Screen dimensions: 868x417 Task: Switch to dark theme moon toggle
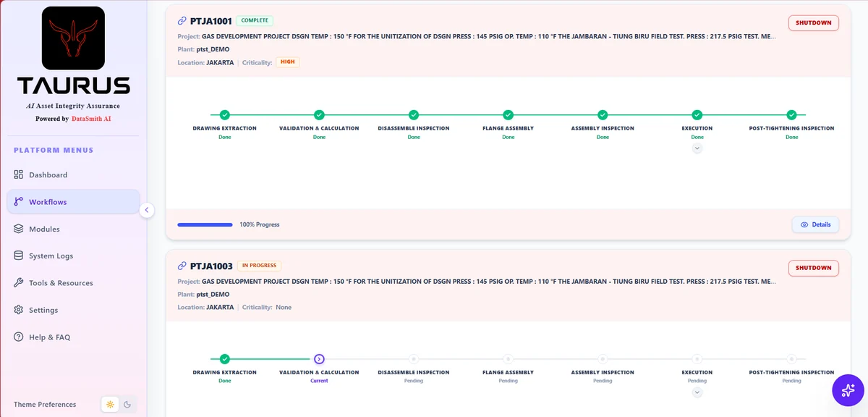click(127, 405)
